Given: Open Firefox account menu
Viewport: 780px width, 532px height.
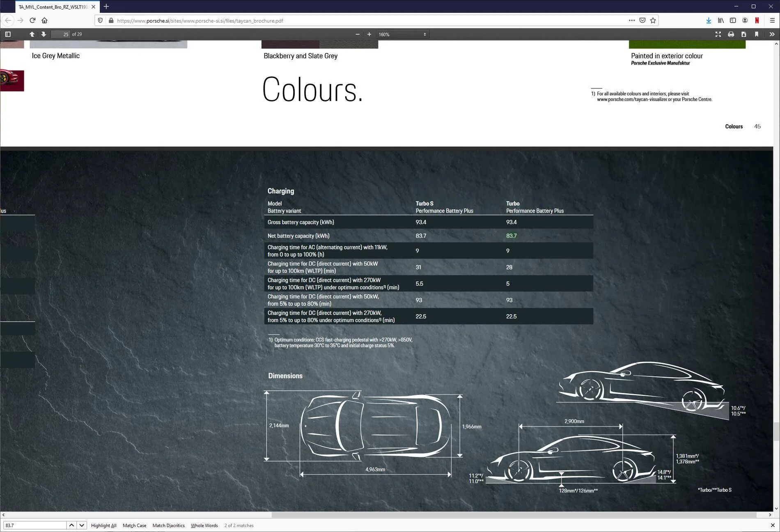Looking at the screenshot, I should tap(745, 20).
